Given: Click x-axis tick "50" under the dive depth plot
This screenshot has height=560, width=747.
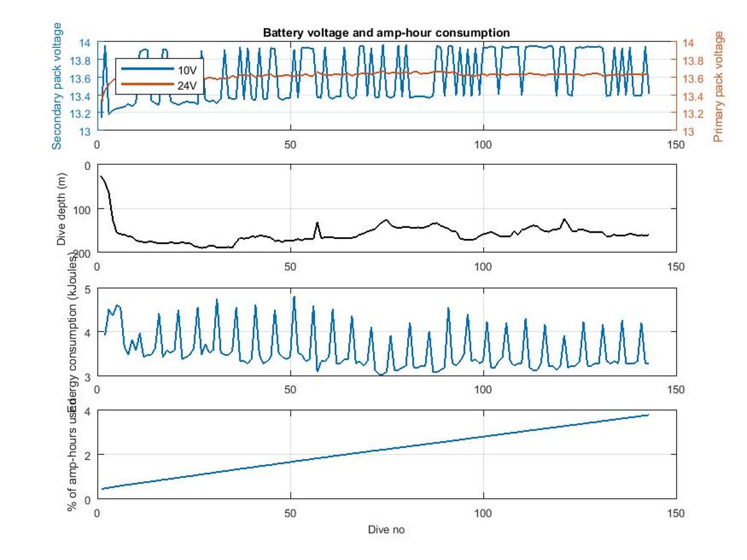Looking at the screenshot, I should tap(290, 266).
